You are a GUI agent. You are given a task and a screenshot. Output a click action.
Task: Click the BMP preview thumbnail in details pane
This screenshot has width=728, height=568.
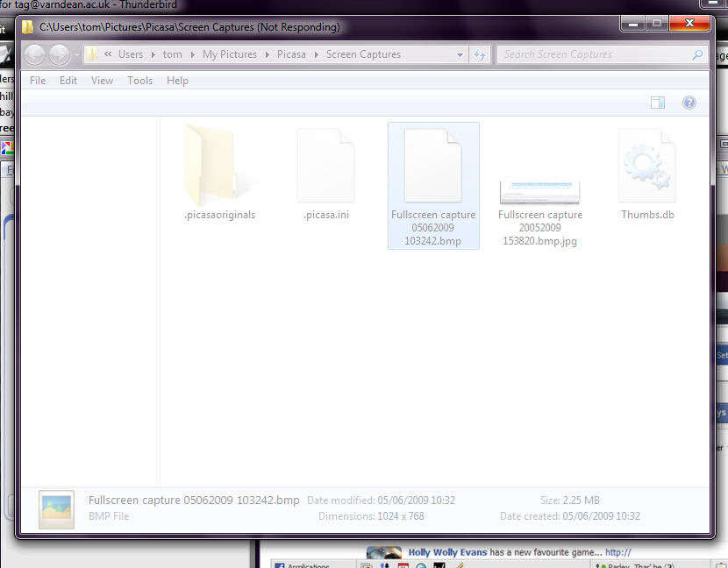[x=56, y=509]
